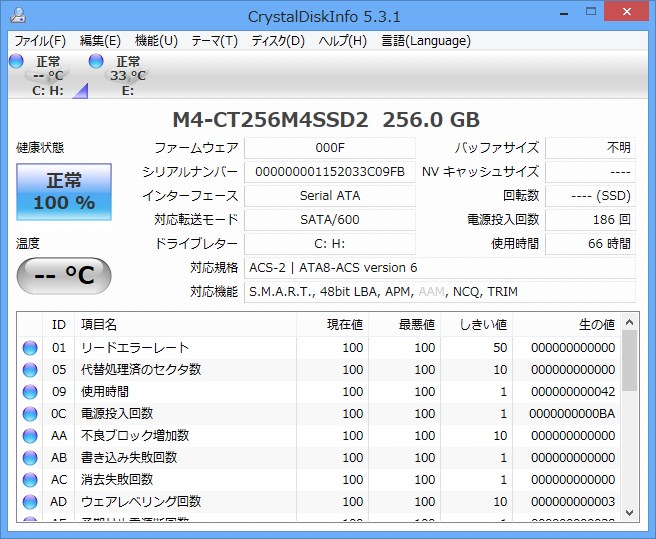The height and width of the screenshot is (539, 656).
Task: Click the scroll down arrow in attribute list
Action: (x=629, y=512)
